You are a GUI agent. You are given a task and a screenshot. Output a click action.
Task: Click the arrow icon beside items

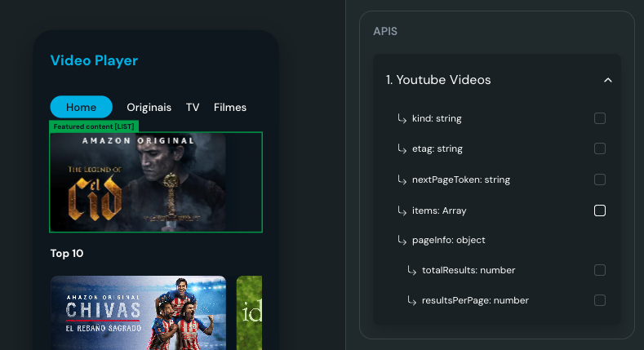click(x=402, y=210)
